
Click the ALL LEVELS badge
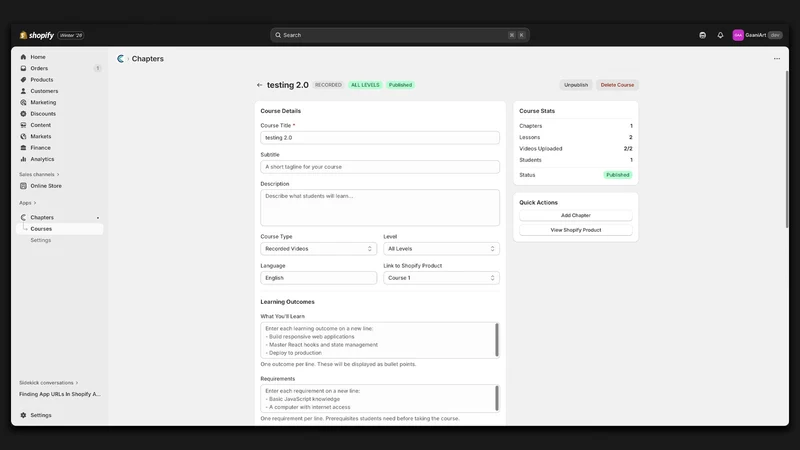pos(365,85)
